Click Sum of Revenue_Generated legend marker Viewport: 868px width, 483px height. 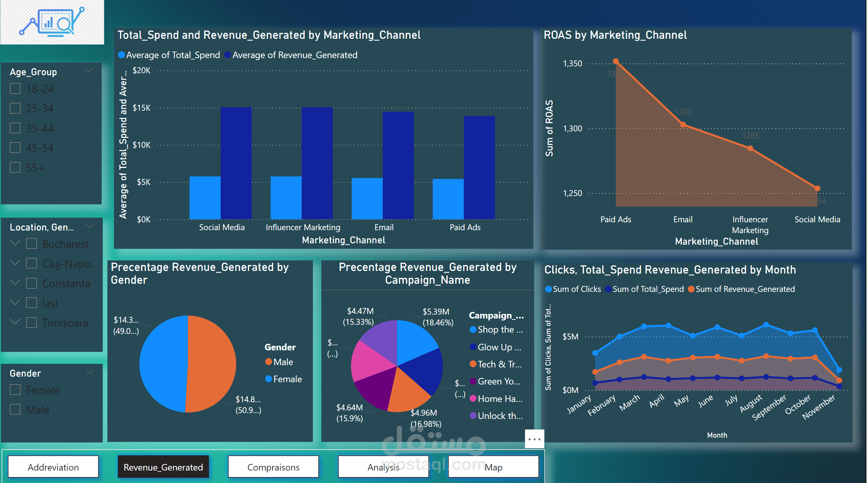(x=691, y=289)
